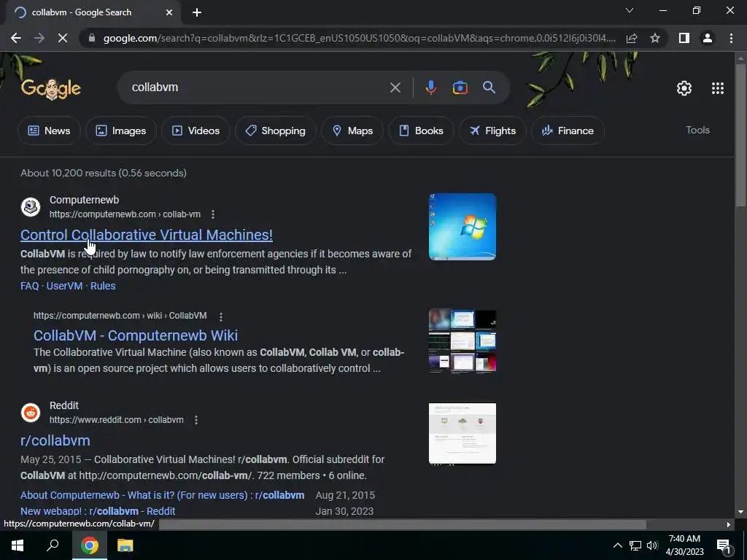Click the vertical page scrollbar

740,136
